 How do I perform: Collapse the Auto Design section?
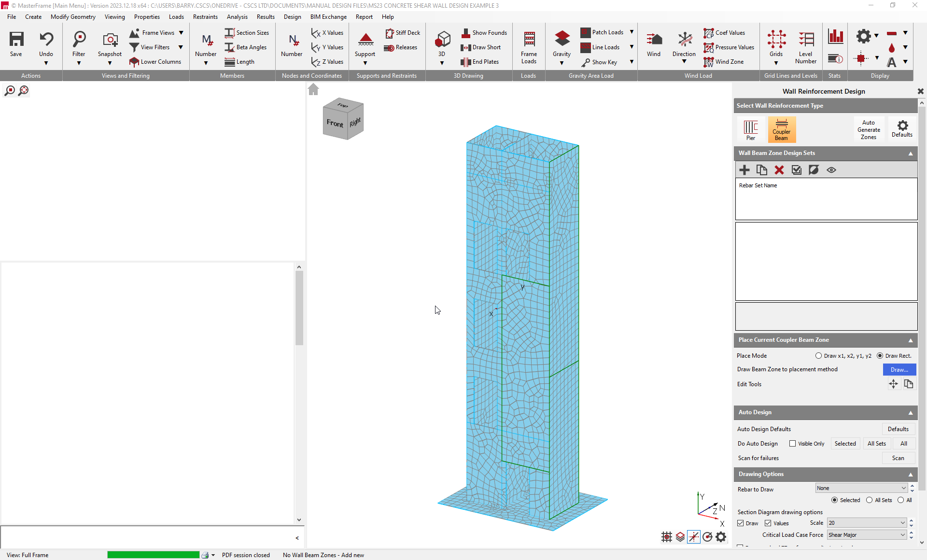911,413
